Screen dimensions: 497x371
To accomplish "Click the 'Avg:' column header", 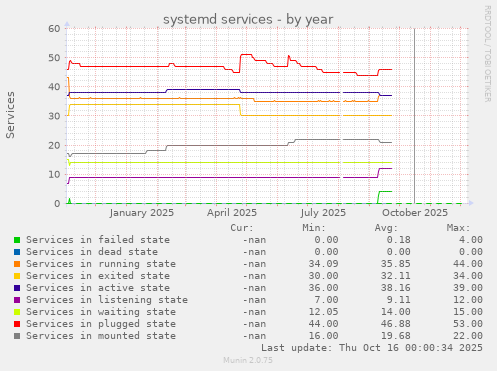I will 386,228.
